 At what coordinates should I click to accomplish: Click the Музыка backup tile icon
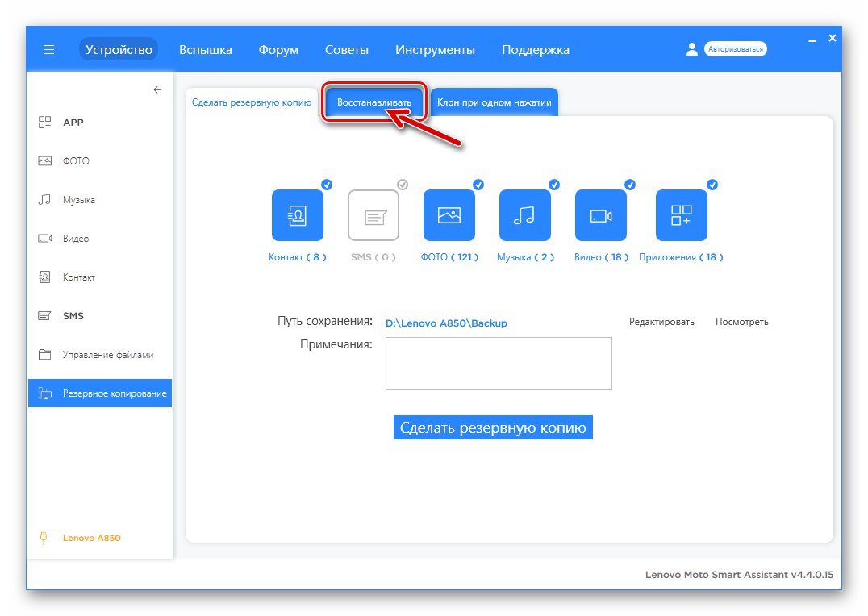[525, 215]
